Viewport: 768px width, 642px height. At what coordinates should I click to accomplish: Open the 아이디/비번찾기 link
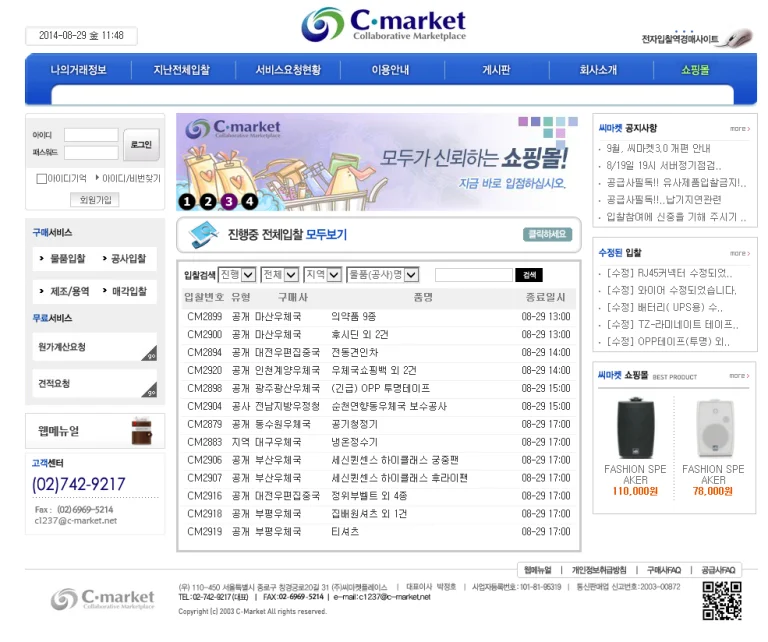point(131,178)
